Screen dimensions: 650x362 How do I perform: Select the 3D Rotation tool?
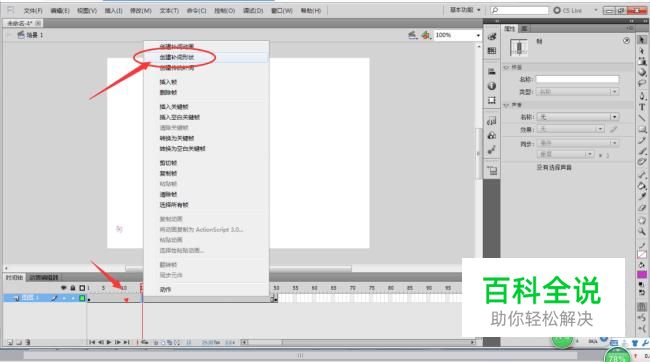(642, 72)
